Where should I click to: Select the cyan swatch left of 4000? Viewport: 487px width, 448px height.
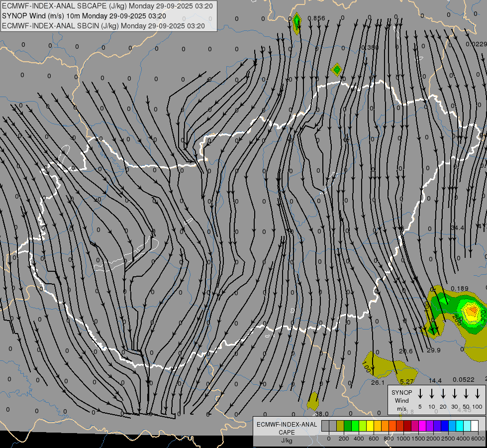(459, 426)
